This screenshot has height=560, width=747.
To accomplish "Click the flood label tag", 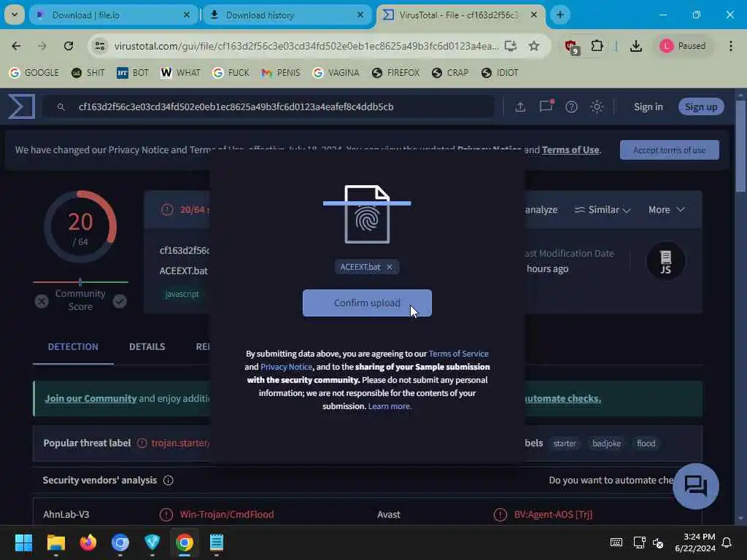I will 646,443.
